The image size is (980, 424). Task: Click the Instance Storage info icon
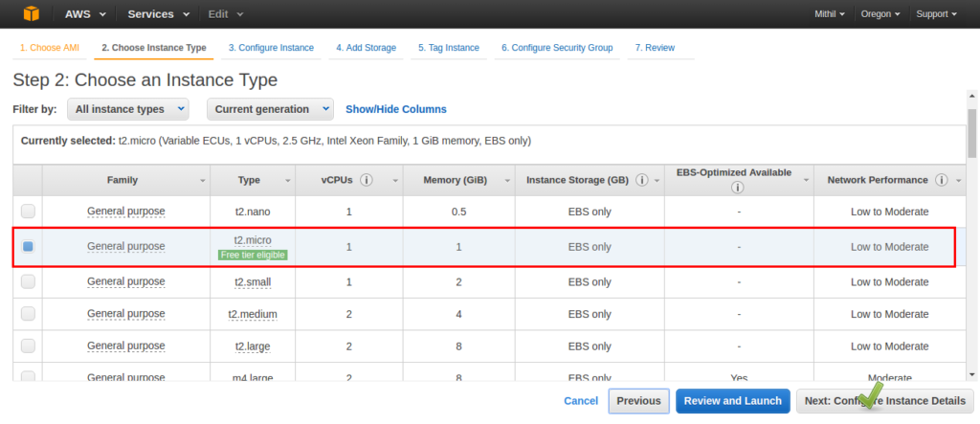click(x=641, y=180)
